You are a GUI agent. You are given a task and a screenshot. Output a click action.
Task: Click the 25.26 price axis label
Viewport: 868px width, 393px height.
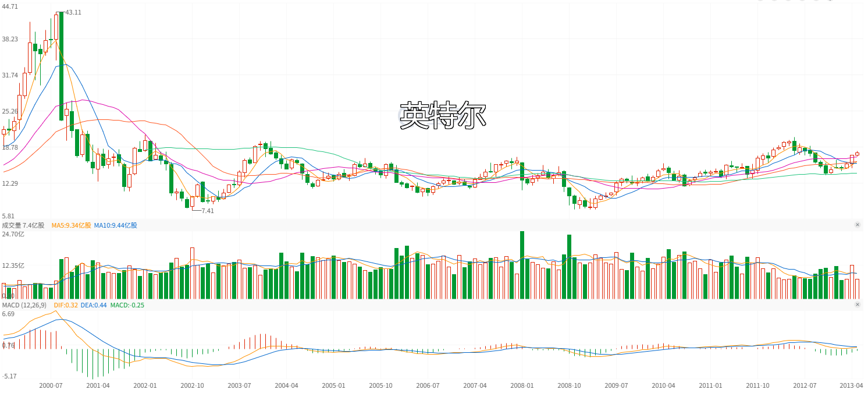coord(10,111)
